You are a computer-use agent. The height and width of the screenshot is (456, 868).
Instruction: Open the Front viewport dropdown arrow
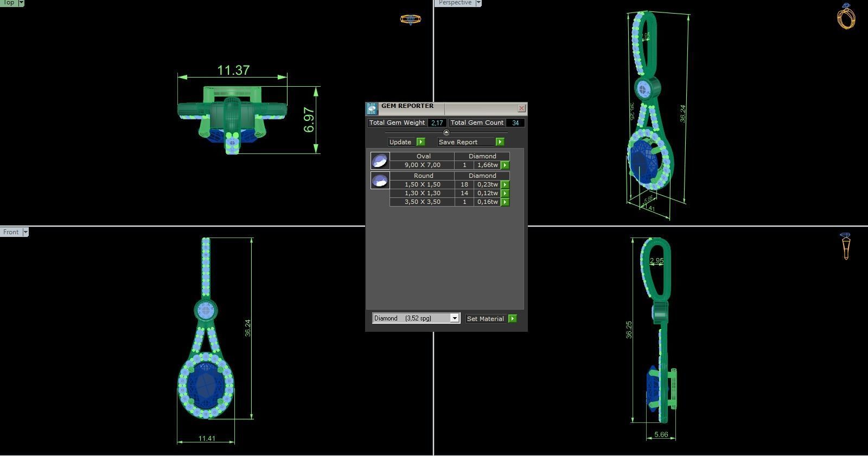pyautogui.click(x=25, y=232)
